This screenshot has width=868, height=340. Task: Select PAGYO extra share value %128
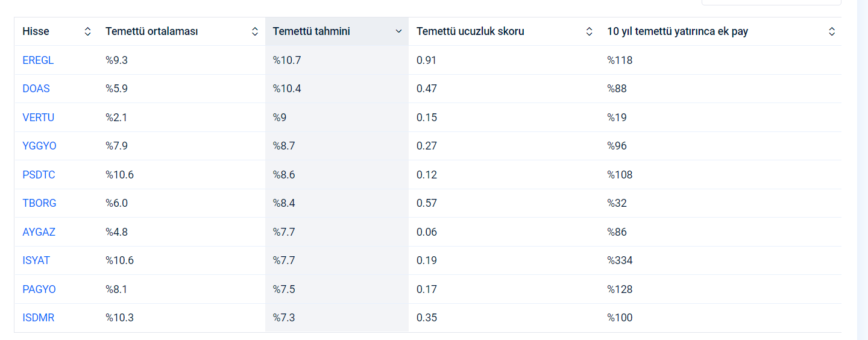(x=620, y=289)
